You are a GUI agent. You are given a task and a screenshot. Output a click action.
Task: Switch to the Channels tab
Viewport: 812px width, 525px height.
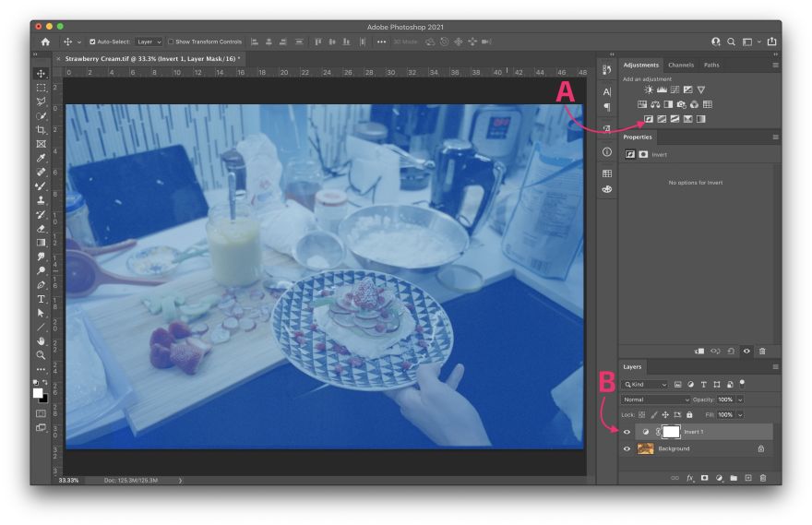click(681, 66)
